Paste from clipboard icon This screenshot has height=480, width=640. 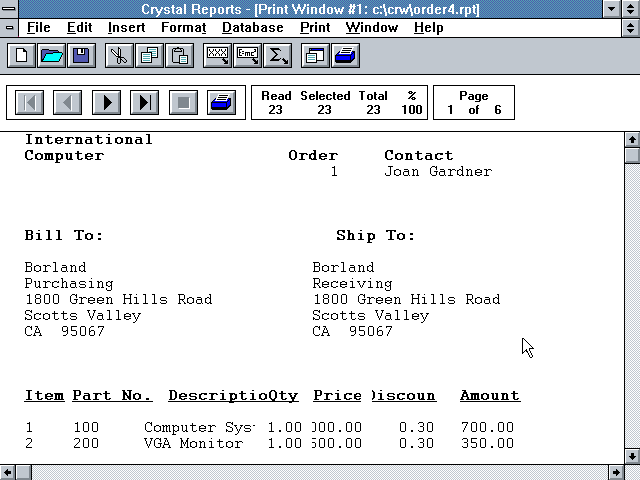click(180, 56)
